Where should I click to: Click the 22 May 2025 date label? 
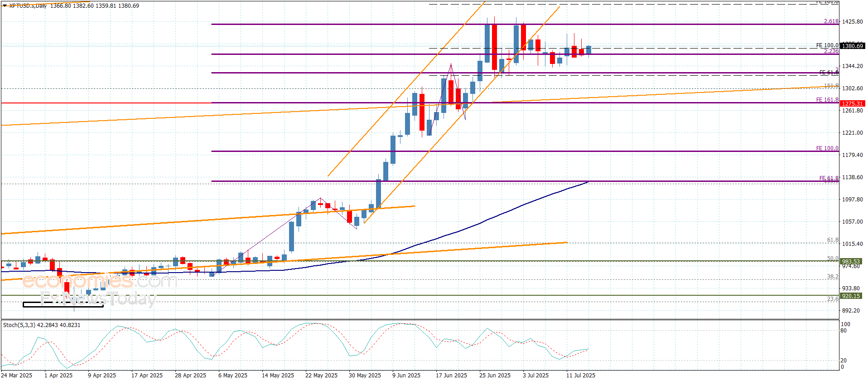[x=321, y=376]
